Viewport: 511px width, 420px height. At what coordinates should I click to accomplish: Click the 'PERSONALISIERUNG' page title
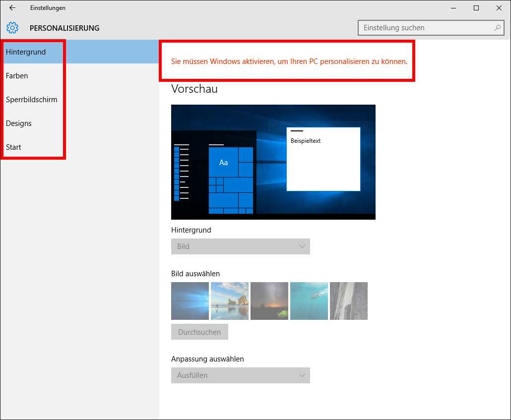coord(64,28)
